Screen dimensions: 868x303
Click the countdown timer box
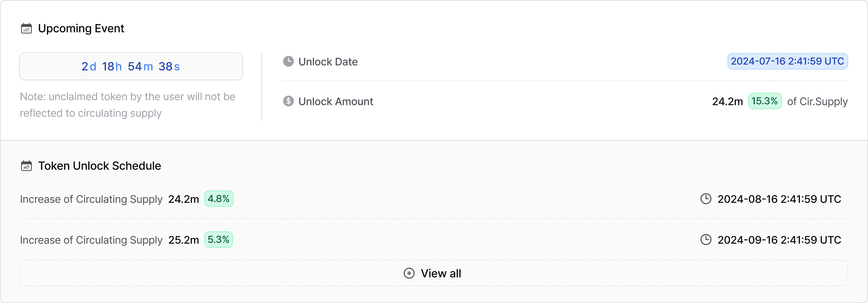131,66
